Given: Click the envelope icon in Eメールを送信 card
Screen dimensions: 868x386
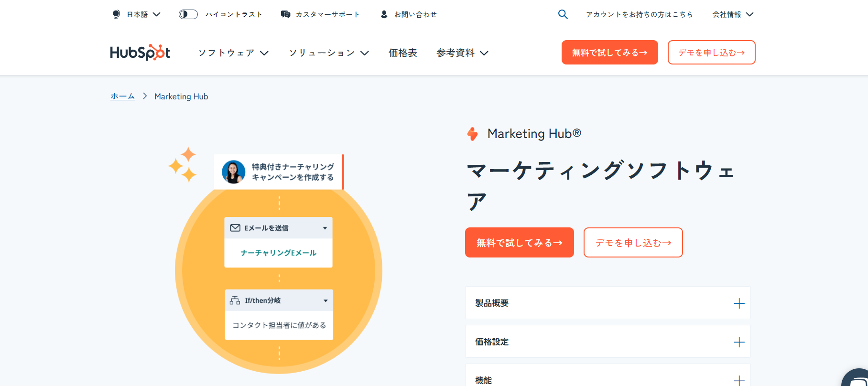Looking at the screenshot, I should (235, 228).
